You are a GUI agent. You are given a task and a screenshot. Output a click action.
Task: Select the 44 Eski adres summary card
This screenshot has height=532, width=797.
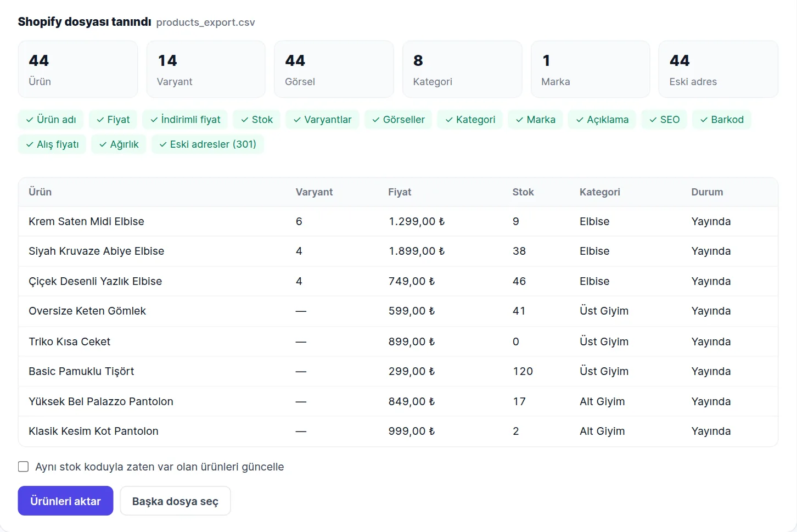(719, 69)
